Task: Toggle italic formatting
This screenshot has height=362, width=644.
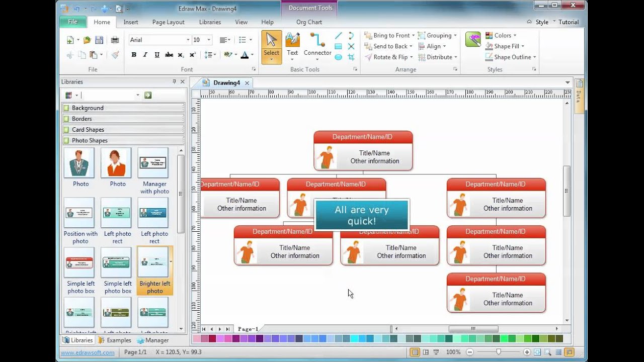Action: tap(145, 55)
